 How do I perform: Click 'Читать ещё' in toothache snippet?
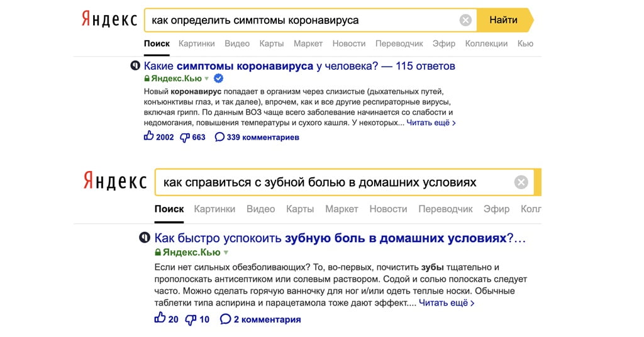click(x=447, y=303)
